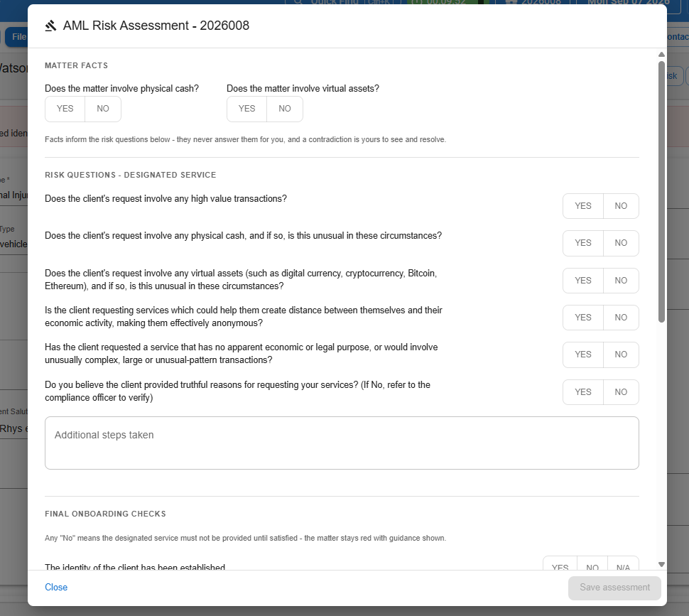Click the 'Facts inform the risk questions' note
Screen dimensions: 689x616
(245, 140)
